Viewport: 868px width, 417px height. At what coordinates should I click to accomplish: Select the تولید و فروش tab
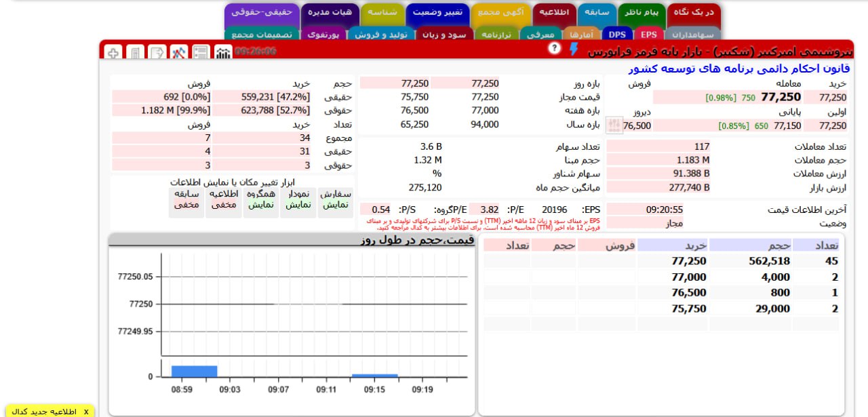click(380, 34)
